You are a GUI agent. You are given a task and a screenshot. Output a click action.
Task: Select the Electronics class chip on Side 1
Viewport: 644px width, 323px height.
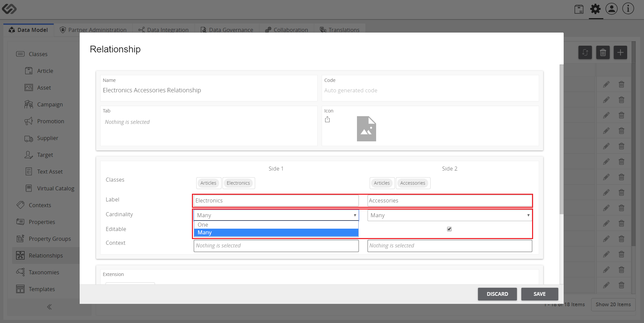point(238,183)
